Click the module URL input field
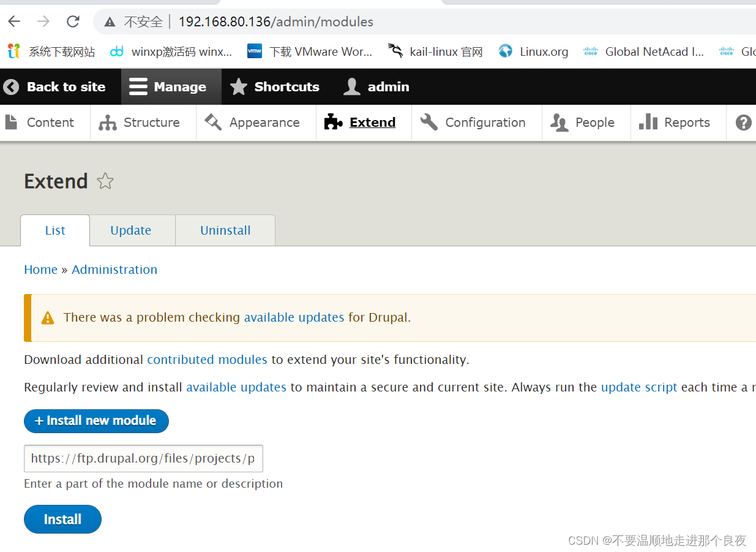 (143, 458)
